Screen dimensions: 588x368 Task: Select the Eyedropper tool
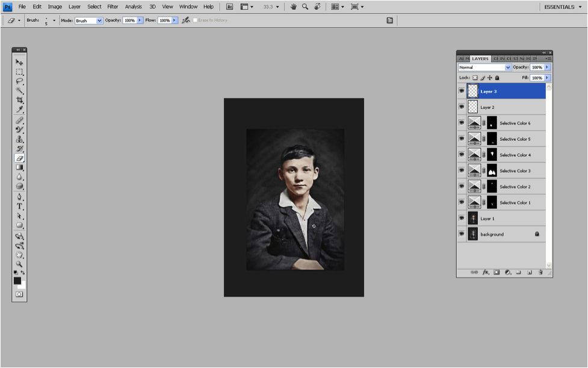[x=19, y=110]
